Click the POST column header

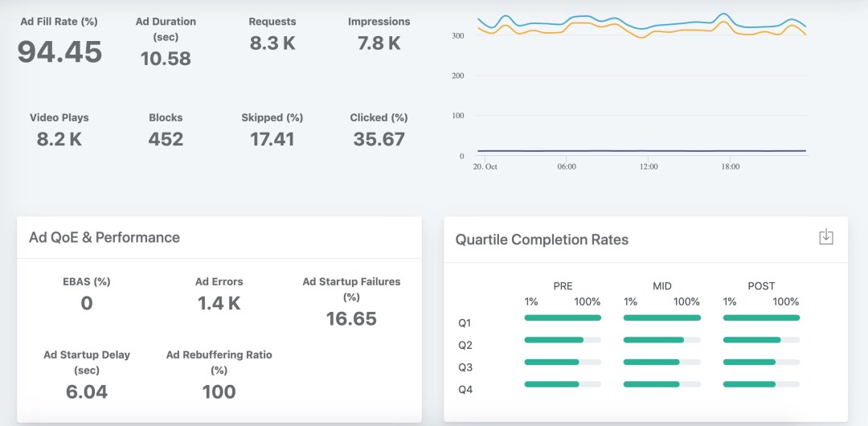(761, 286)
